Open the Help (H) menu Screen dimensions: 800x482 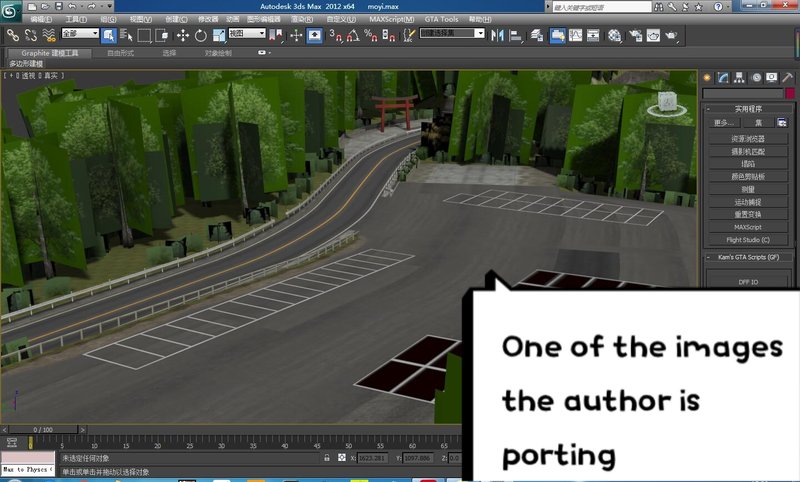click(480, 19)
